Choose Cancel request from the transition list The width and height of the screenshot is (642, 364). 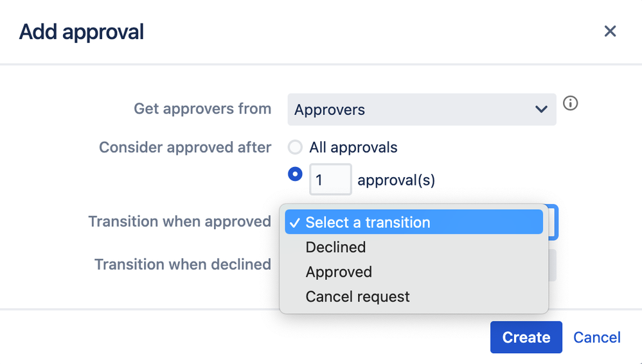click(x=357, y=297)
